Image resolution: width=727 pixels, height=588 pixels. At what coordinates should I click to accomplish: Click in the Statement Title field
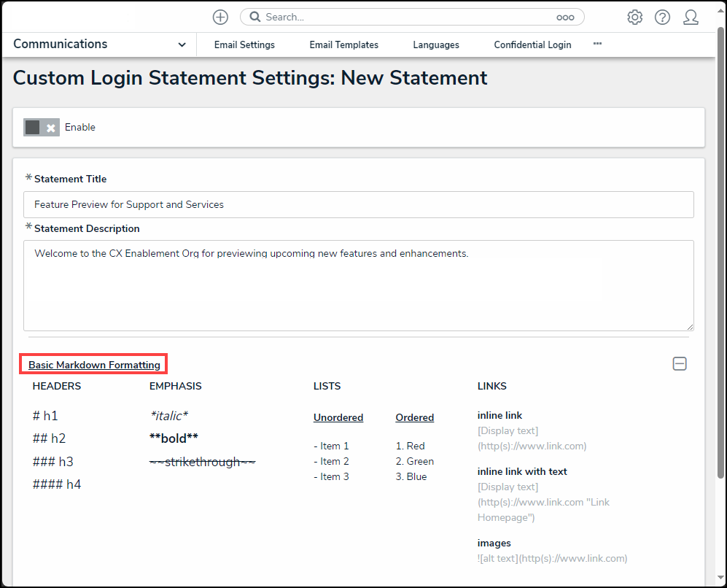point(358,204)
